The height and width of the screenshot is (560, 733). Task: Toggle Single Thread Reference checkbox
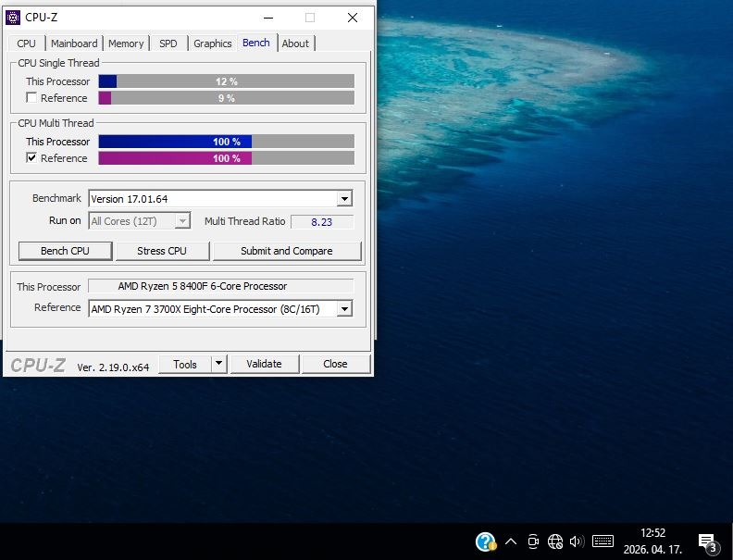point(31,98)
